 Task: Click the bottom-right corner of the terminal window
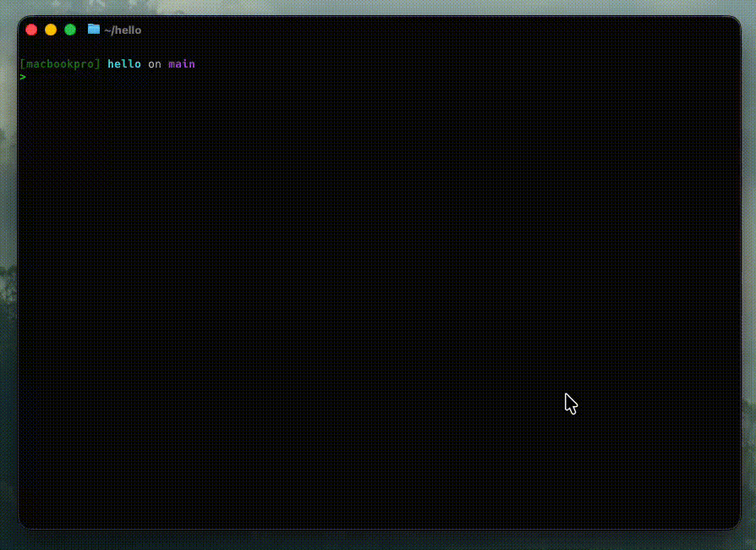coord(734,523)
